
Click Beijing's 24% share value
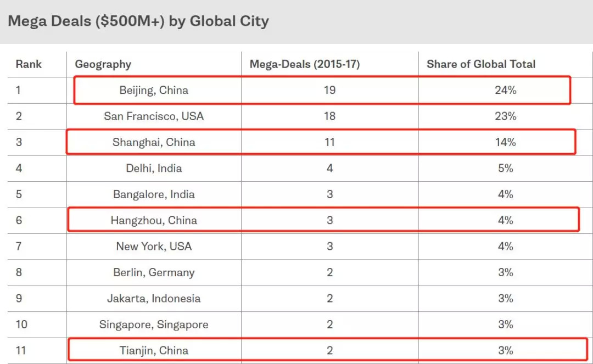[x=505, y=90]
